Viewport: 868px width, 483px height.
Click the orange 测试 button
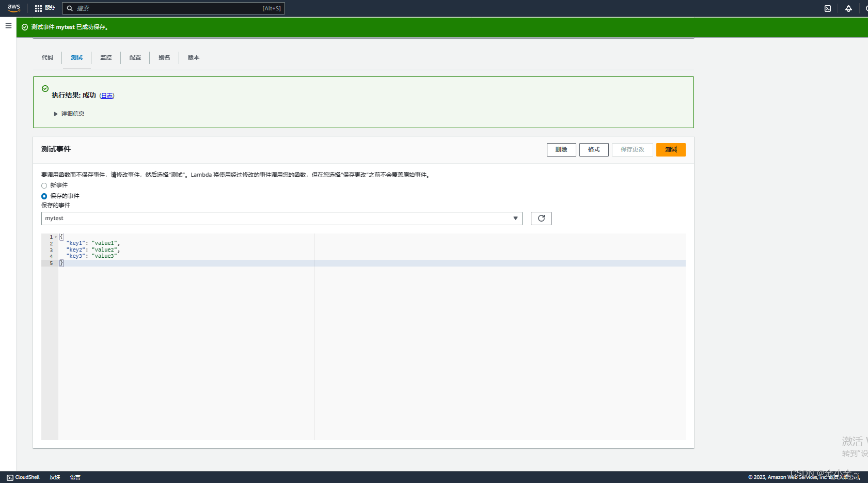pyautogui.click(x=671, y=149)
